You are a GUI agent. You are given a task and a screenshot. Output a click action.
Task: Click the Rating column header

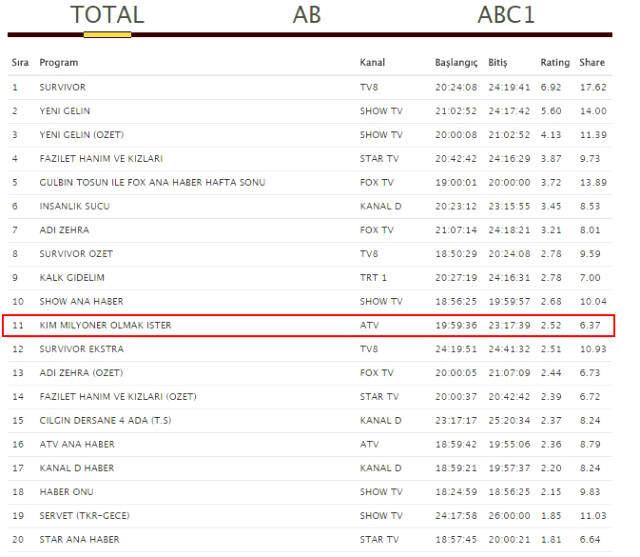(x=555, y=63)
